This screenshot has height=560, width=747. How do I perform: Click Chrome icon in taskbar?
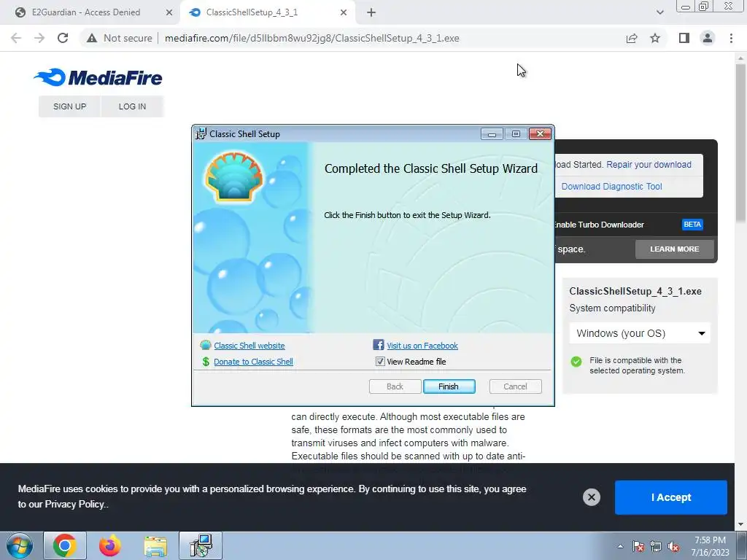tap(65, 545)
